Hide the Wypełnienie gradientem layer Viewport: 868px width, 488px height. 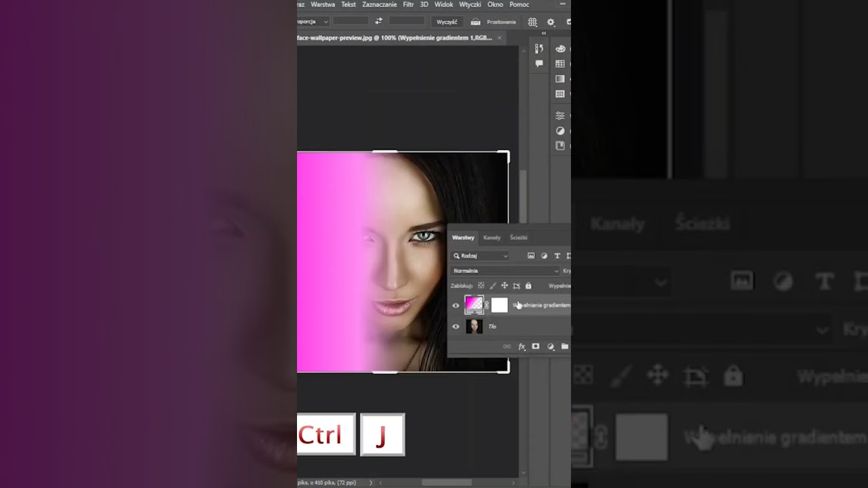456,305
